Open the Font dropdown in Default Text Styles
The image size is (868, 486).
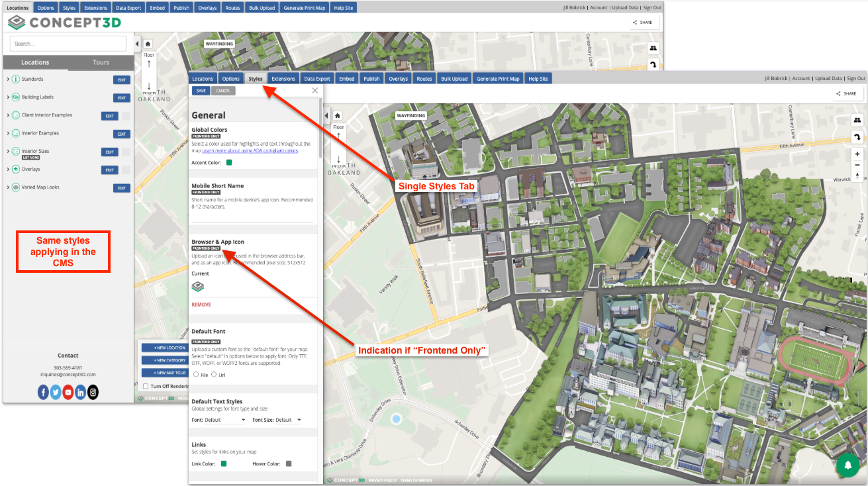(225, 420)
